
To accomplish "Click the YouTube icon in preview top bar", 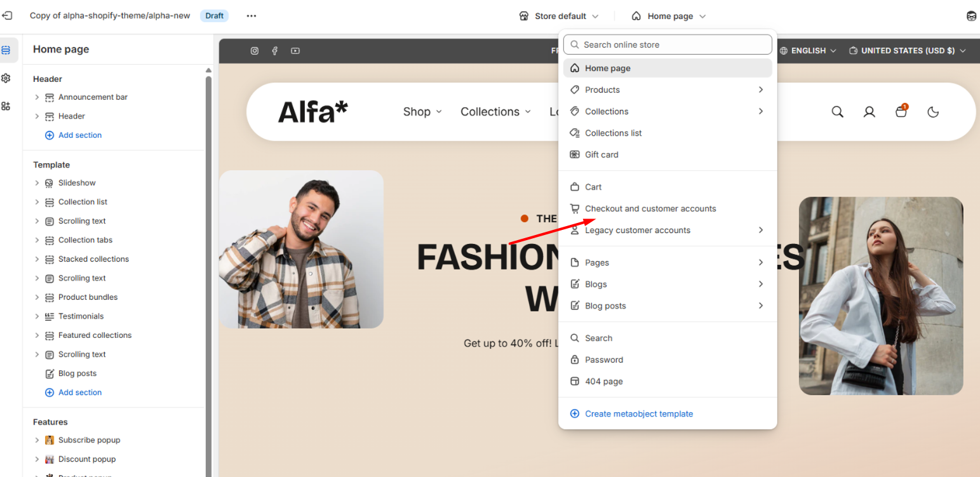I will (x=295, y=51).
